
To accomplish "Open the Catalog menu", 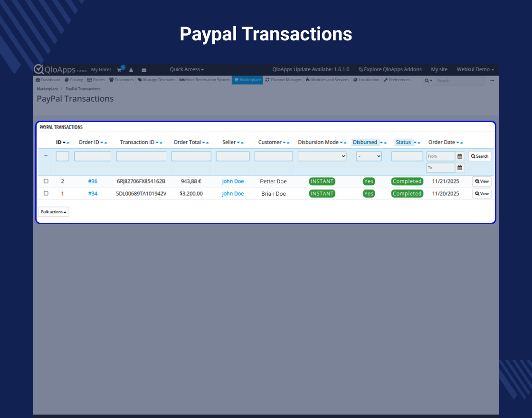I will point(74,80).
